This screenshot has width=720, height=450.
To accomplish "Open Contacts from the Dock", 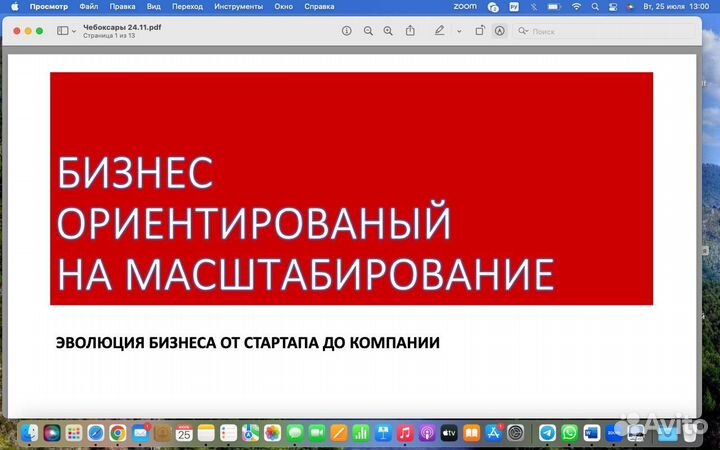I will (x=162, y=433).
